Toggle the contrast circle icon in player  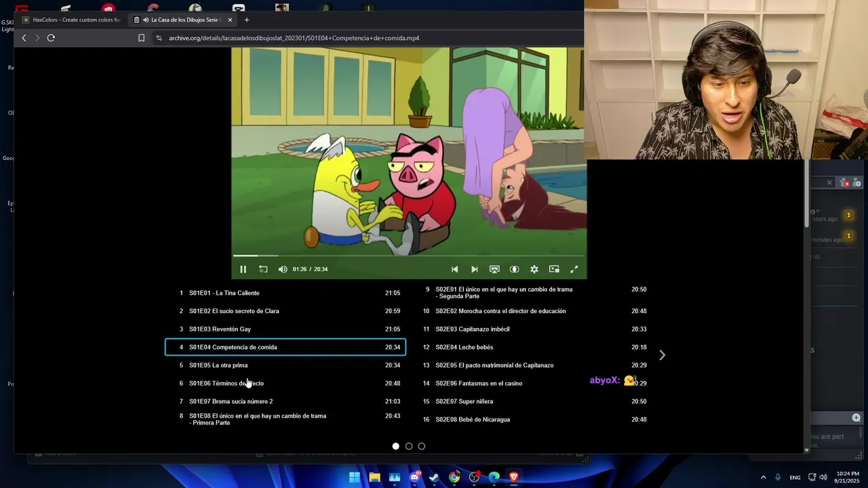pos(515,269)
